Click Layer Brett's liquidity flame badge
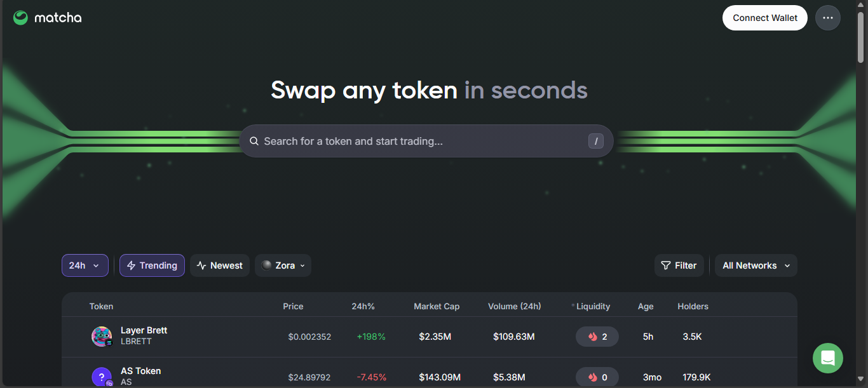Image resolution: width=868 pixels, height=388 pixels. [597, 337]
